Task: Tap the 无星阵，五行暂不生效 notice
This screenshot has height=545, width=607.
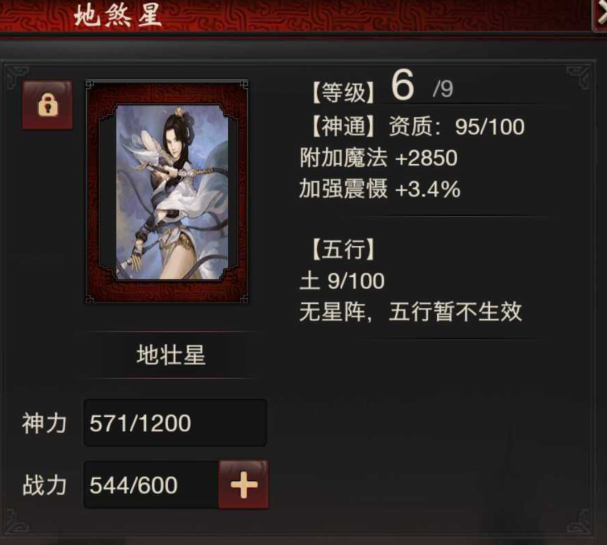Action: (x=411, y=312)
